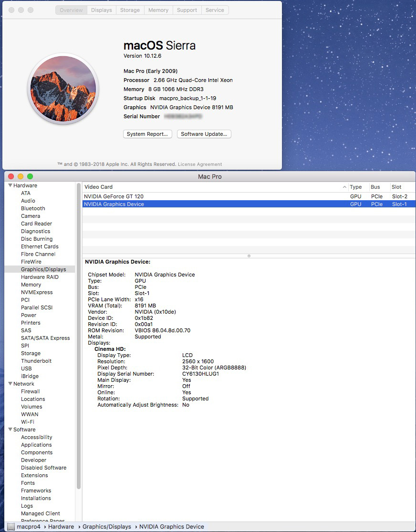Viewport: 416px width, 532px height.
Task: Select Thunderbolt in the sidebar
Action: [x=36, y=361]
